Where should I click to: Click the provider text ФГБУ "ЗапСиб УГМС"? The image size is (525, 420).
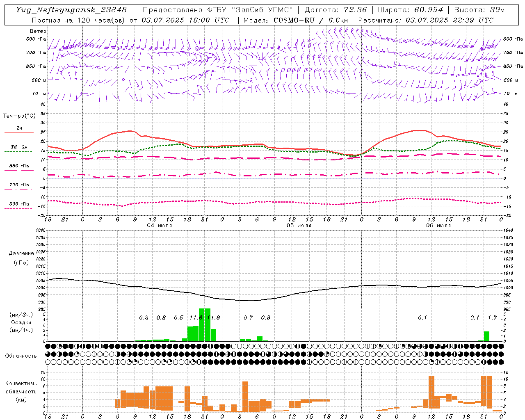click(251, 10)
